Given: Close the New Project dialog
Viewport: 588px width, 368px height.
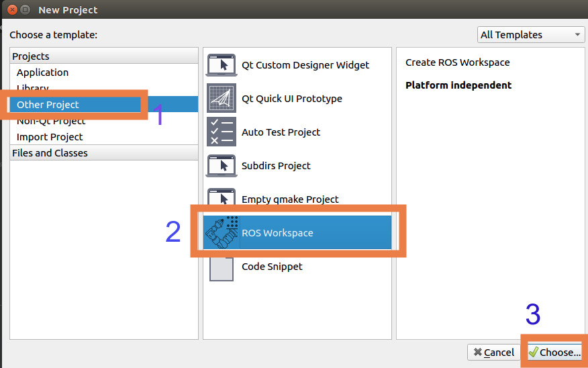Looking at the screenshot, I should click(12, 9).
